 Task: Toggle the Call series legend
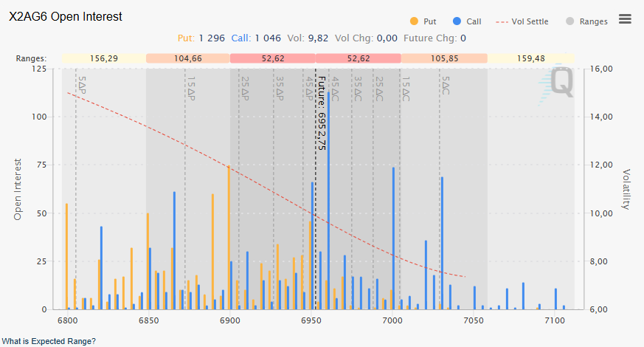click(x=474, y=22)
